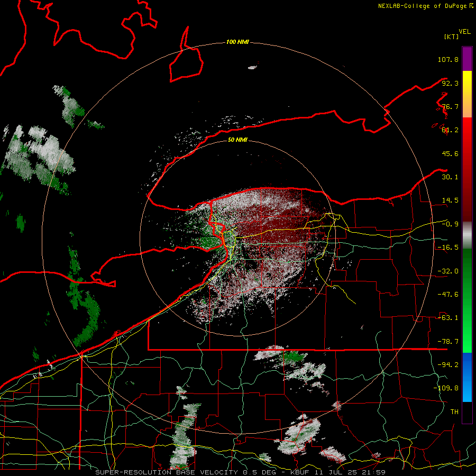The width and height of the screenshot is (476, 476).
Task: Click the -16.5 velocity scale value
Action: coord(448,248)
